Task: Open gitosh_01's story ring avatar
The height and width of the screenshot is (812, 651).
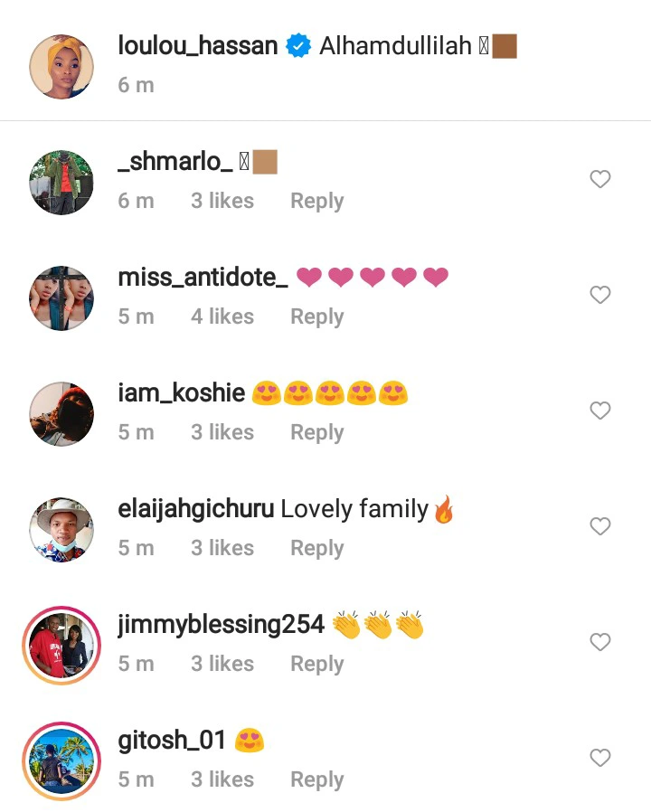Action: [61, 761]
